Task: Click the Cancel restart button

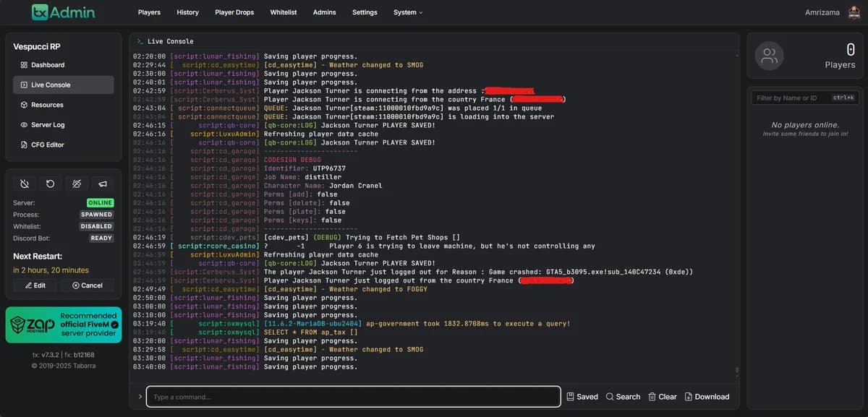Action: (87, 285)
